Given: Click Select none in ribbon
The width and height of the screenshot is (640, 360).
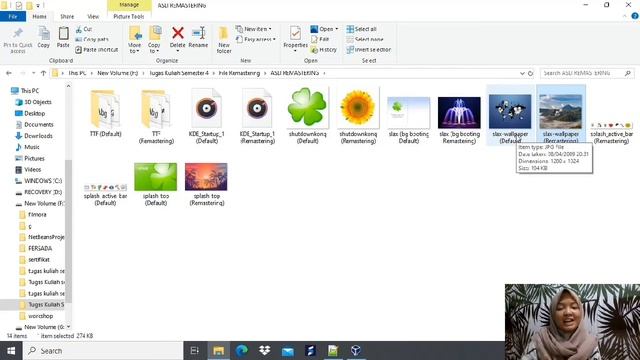Looking at the screenshot, I should click(x=365, y=40).
